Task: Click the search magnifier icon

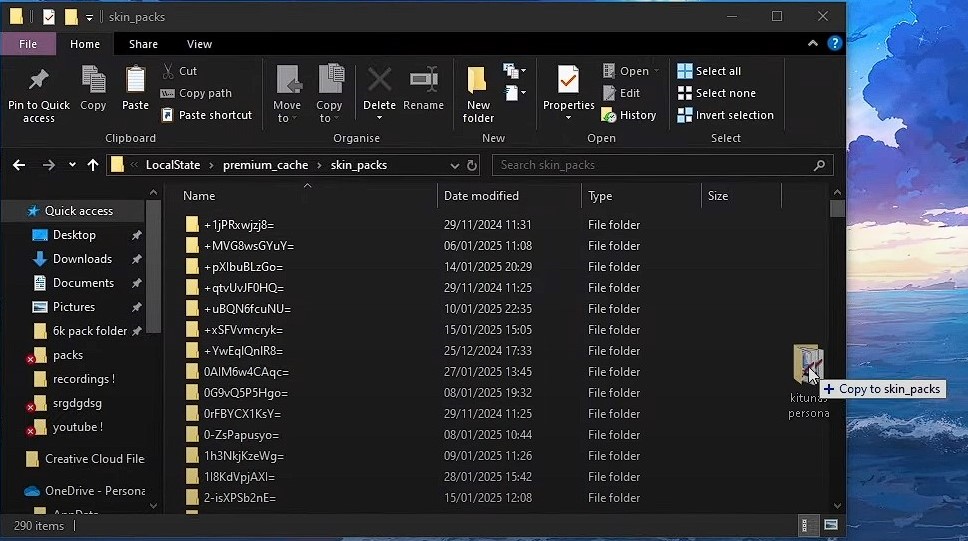Action: click(819, 165)
